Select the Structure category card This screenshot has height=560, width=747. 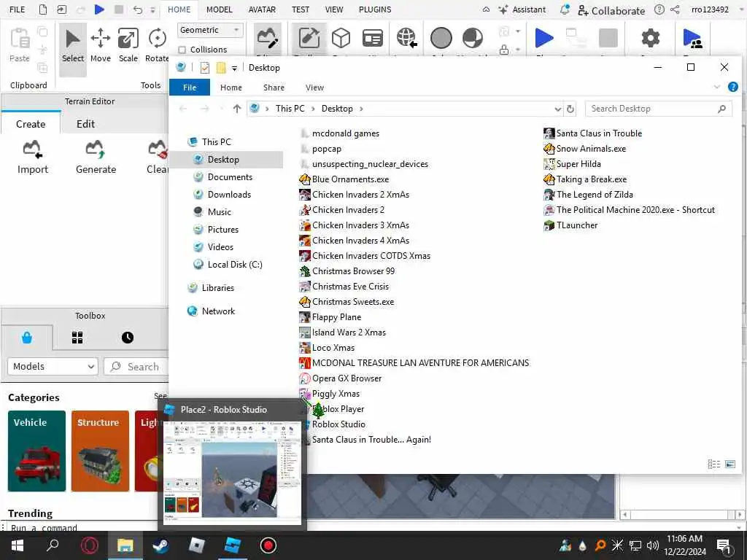click(100, 451)
